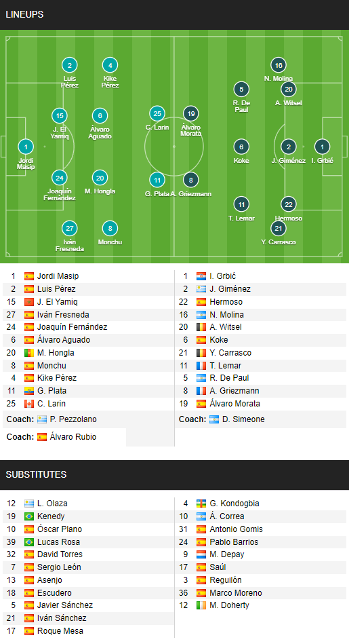Click C. Larin's number 25 pitch marker
Image resolution: width=349 pixels, height=644 pixels.
(157, 114)
